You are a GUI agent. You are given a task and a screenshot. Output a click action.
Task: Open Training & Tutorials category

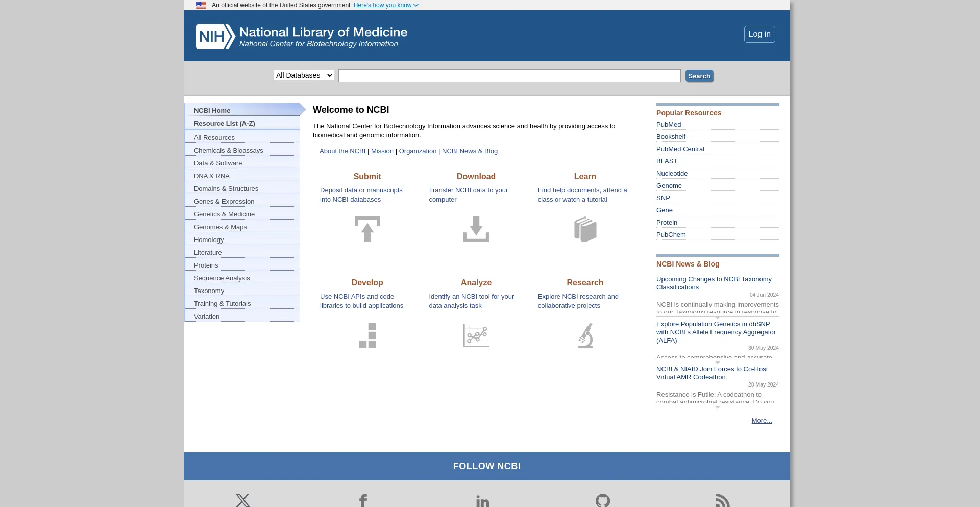point(243,303)
